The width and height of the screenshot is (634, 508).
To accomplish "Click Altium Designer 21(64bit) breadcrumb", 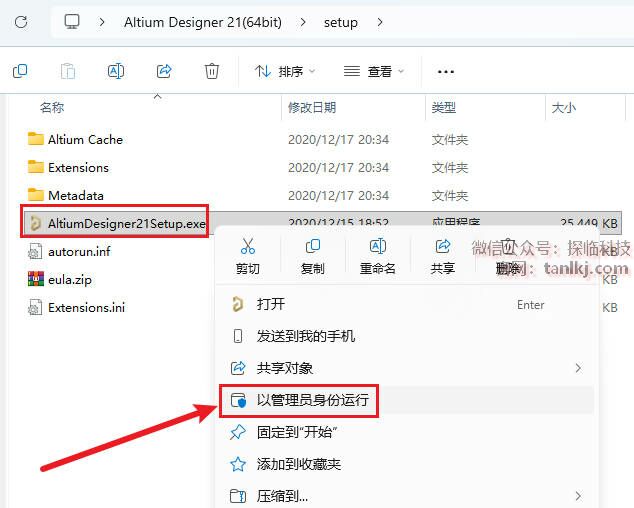I will coord(203,22).
